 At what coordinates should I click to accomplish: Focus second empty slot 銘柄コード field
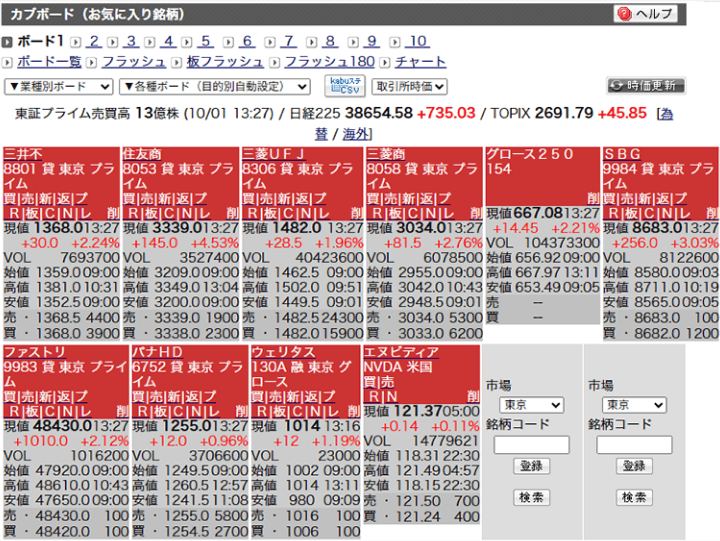[634, 445]
